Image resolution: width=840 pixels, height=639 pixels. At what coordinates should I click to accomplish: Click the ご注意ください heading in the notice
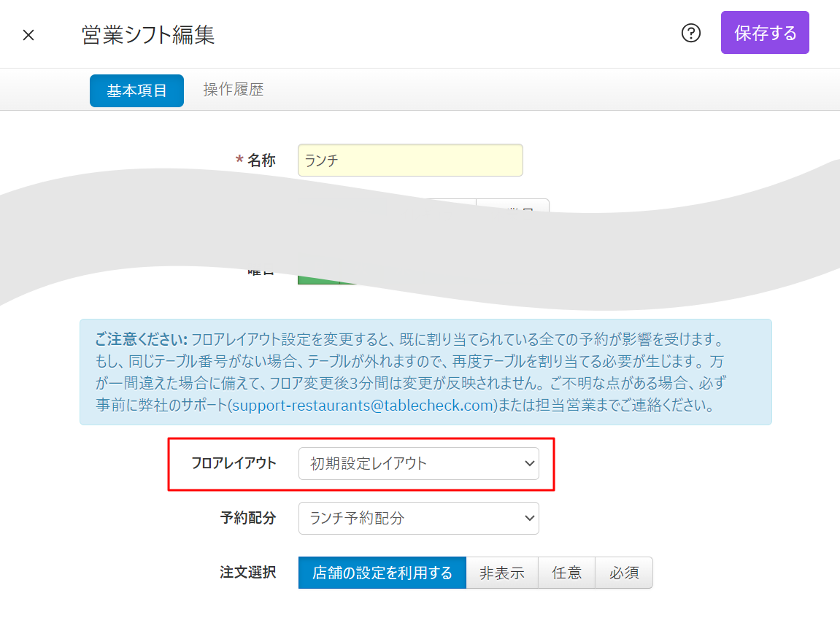pos(142,340)
